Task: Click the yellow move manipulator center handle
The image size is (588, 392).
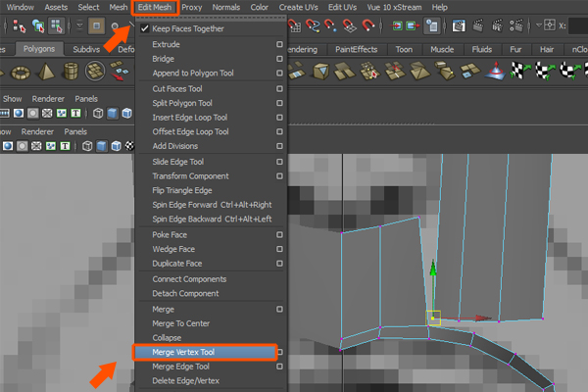Action: click(x=431, y=318)
